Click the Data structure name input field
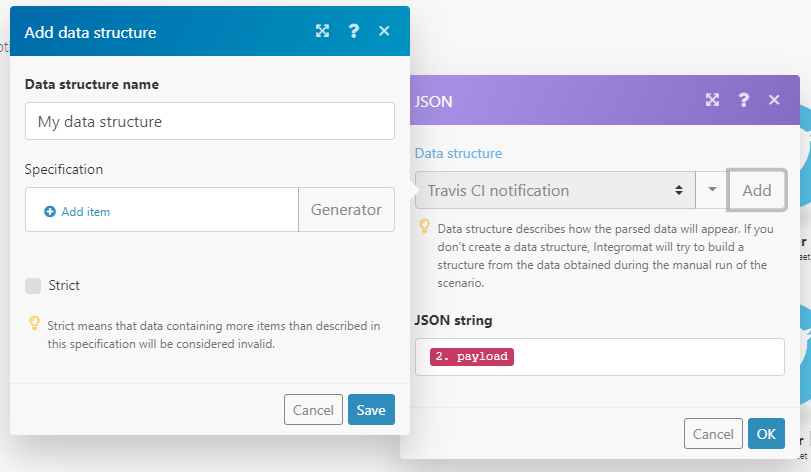The height and width of the screenshot is (472, 811). 209,121
